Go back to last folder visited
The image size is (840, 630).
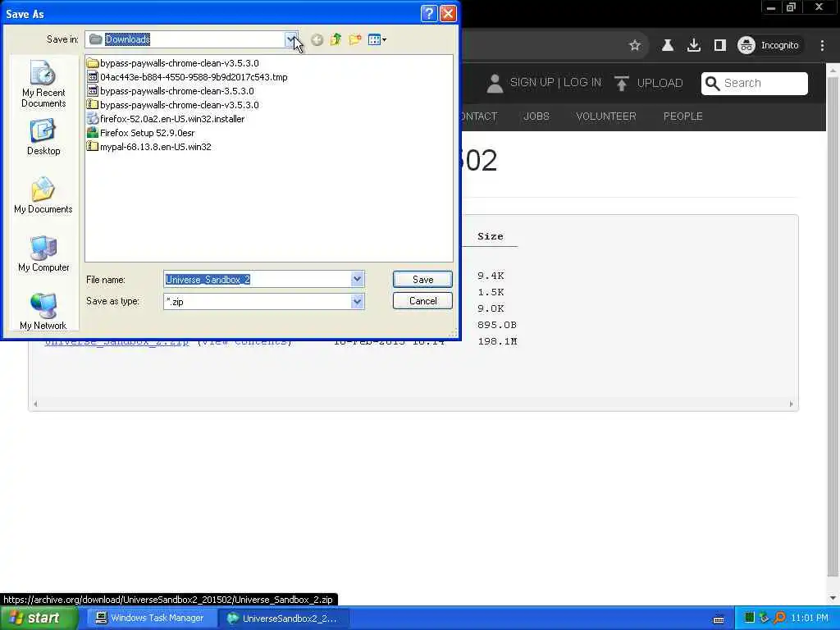(x=317, y=39)
